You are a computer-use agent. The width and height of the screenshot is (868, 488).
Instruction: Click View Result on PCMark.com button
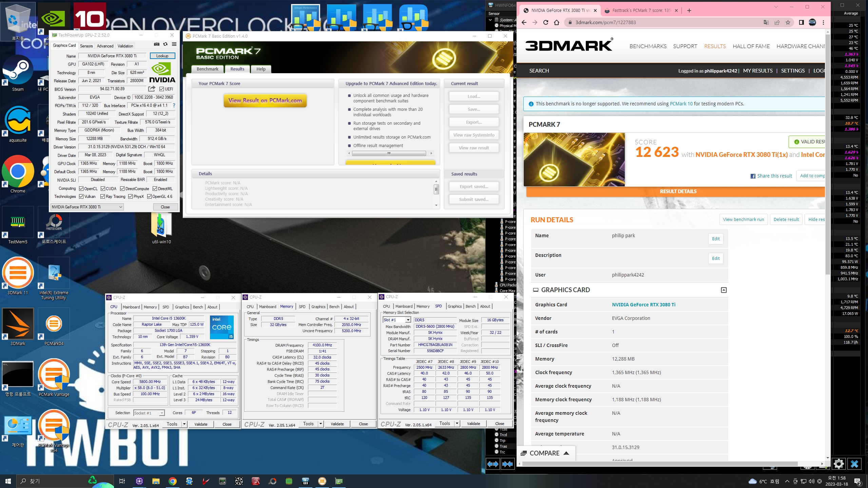click(x=265, y=100)
